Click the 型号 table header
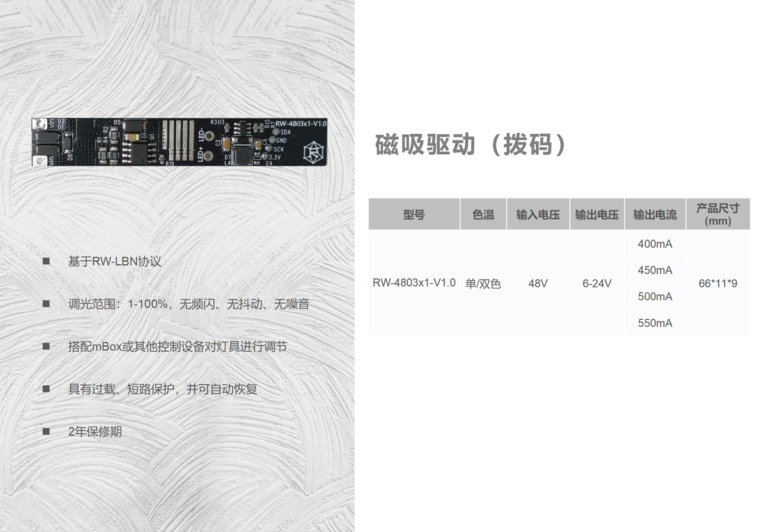Image resolution: width=768 pixels, height=532 pixels. pos(414,214)
